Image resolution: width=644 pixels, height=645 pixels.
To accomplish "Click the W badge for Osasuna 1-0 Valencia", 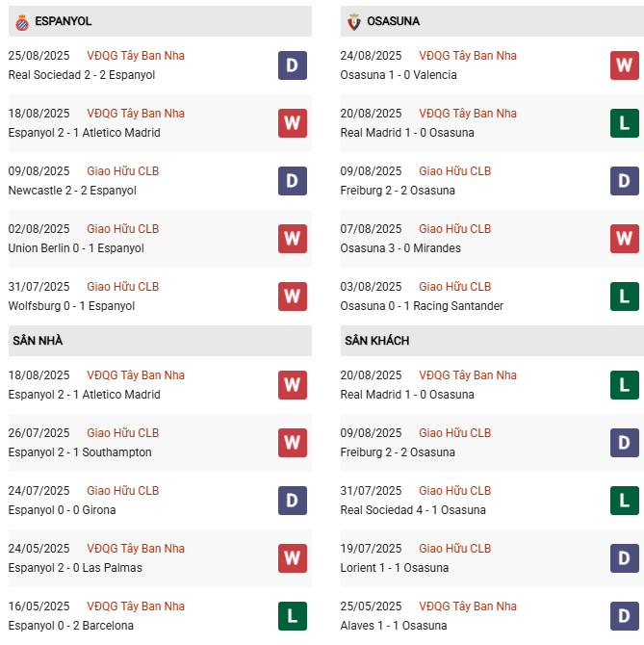I will pyautogui.click(x=625, y=65).
